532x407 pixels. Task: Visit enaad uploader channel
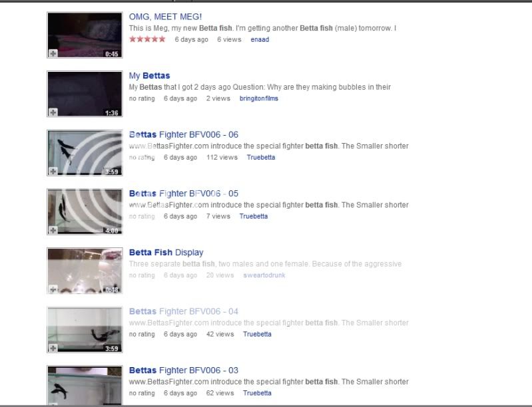tap(260, 39)
